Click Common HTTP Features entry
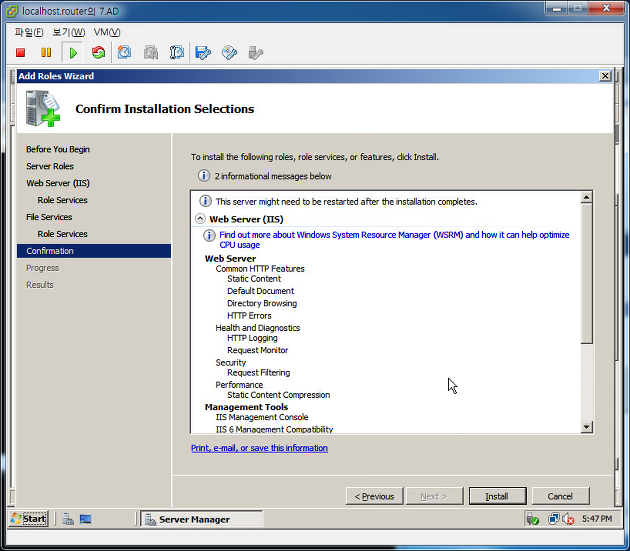 coord(260,268)
